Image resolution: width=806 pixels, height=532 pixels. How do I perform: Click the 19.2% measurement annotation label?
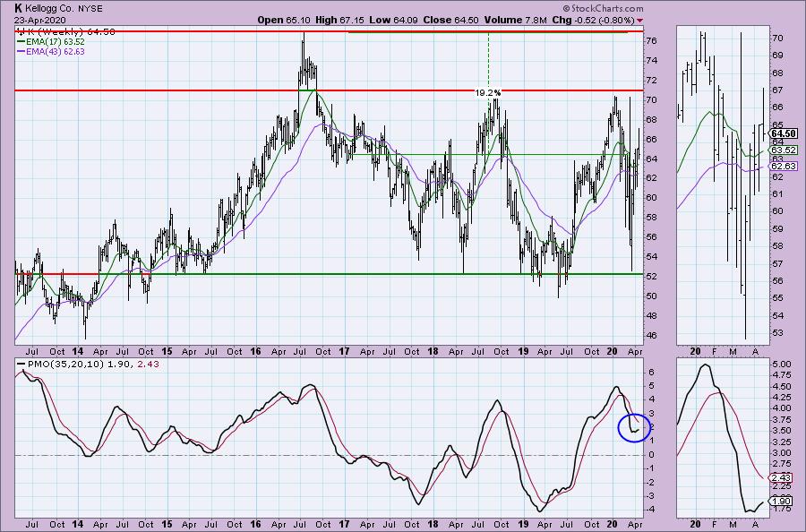pos(487,93)
